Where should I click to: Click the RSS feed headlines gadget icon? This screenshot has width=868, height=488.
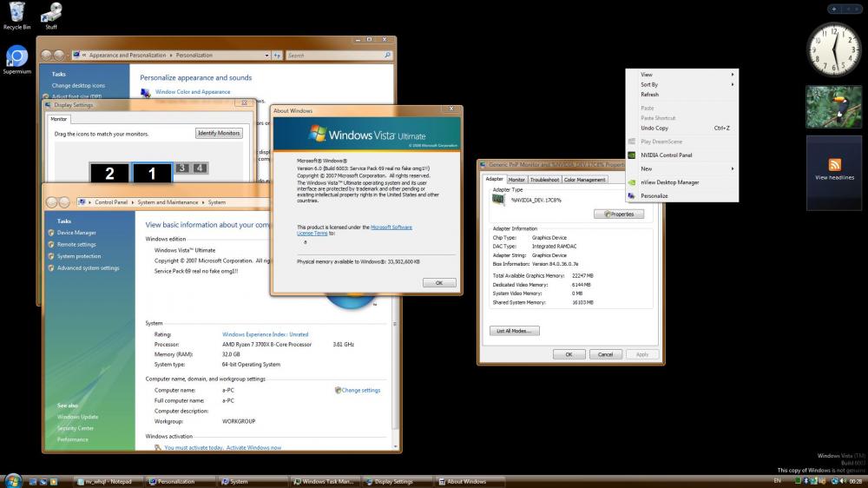tap(834, 164)
